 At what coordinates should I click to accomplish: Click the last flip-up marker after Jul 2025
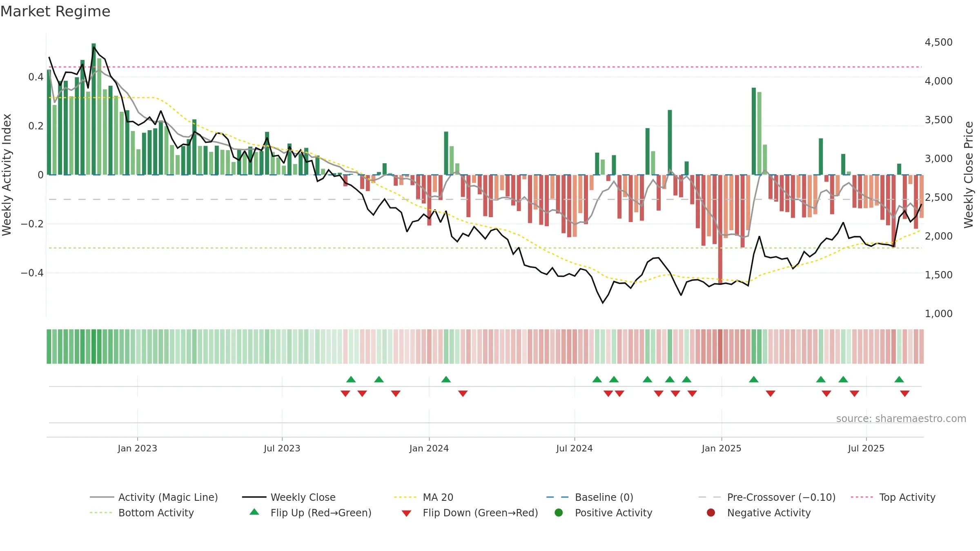[x=899, y=380]
